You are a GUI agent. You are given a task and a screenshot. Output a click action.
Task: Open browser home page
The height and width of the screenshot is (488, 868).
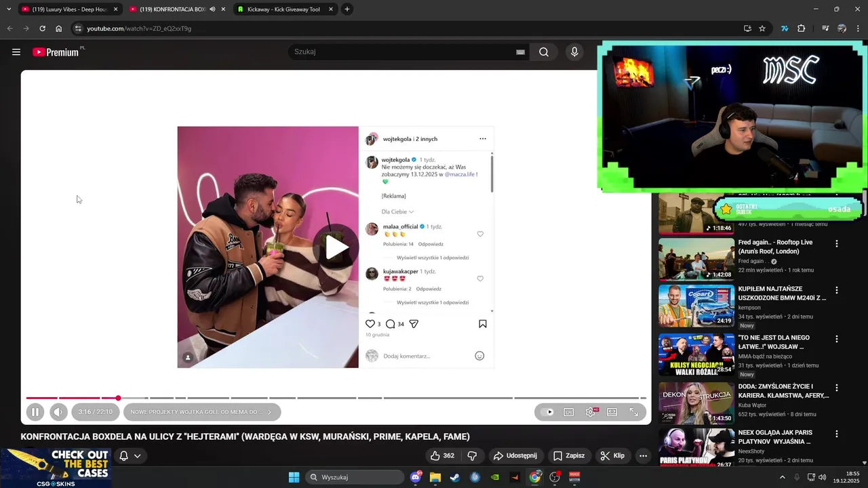tap(58, 28)
